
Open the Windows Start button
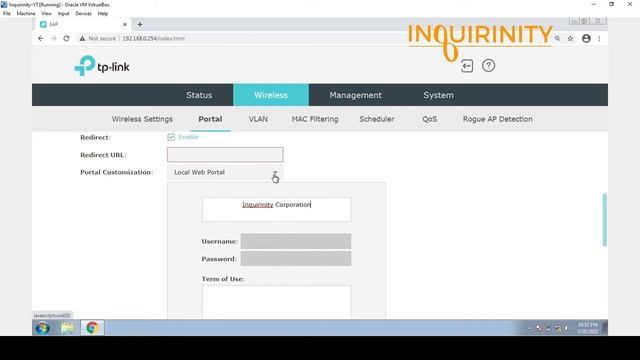(42, 328)
